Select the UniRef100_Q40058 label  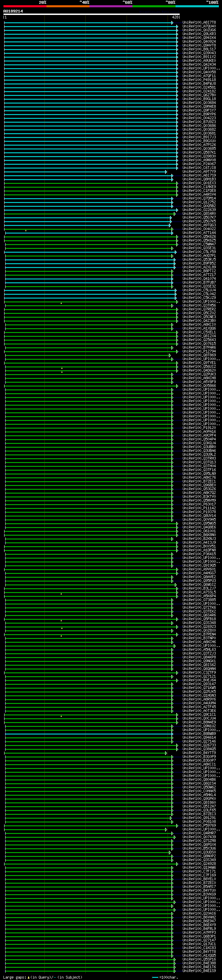[x=199, y=72]
